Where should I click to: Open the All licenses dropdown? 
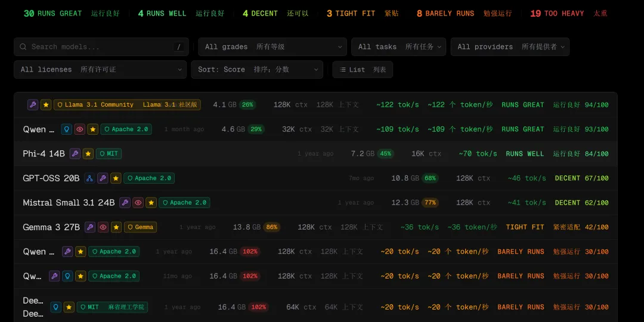100,69
